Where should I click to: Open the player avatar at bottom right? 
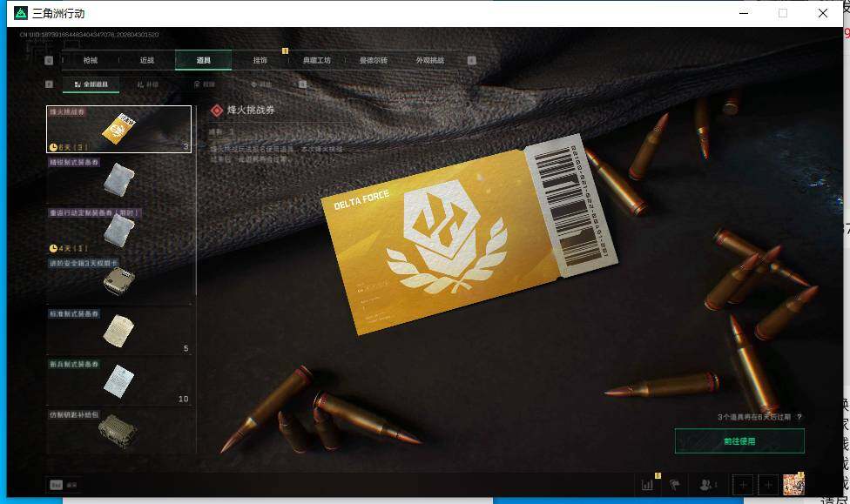click(x=793, y=485)
